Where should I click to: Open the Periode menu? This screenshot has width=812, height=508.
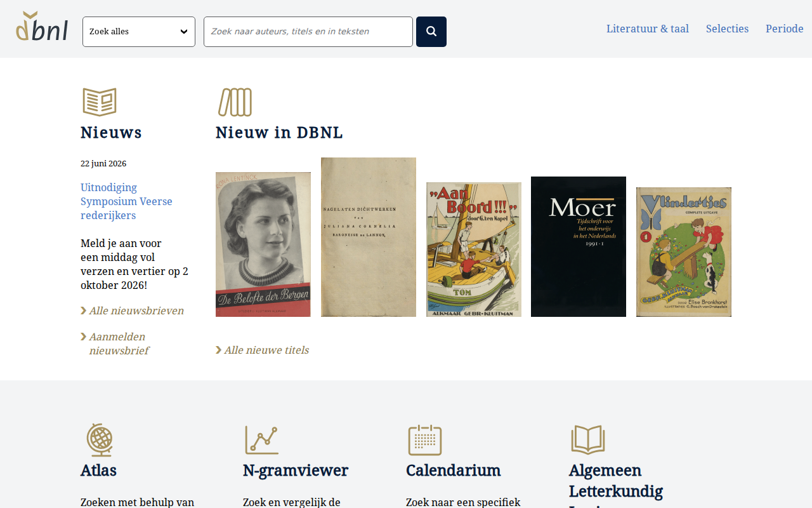[785, 29]
